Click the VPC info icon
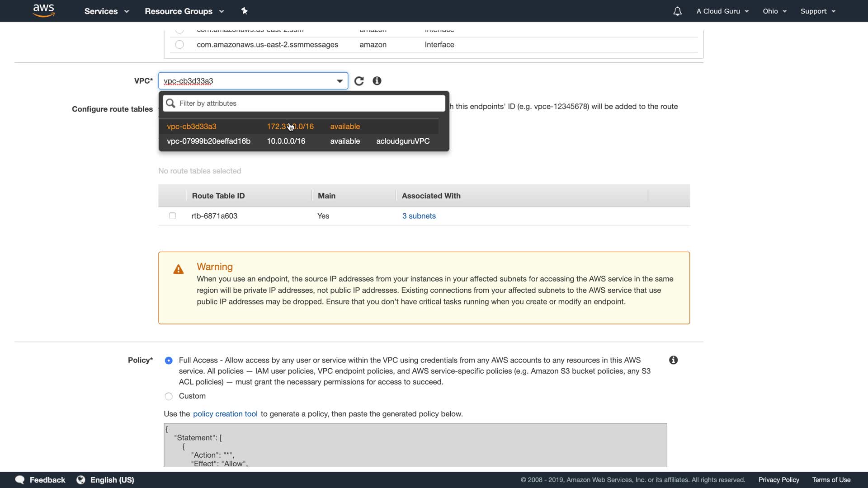The image size is (868, 488). 377,81
